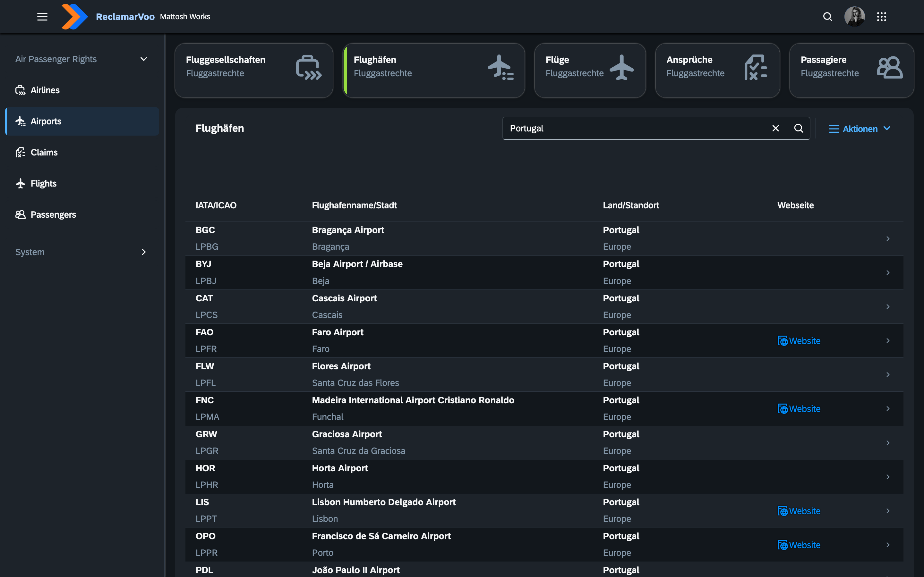Clear the Portugal search with the X icon
The width and height of the screenshot is (924, 577).
(x=775, y=128)
